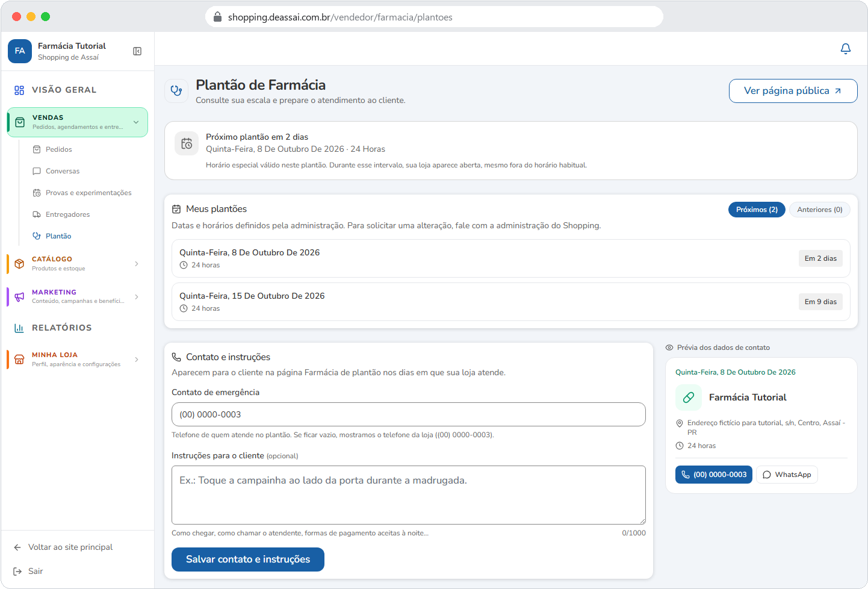Click the Relatórios chart icon
Screen dimensions: 868x589
[x=19, y=328]
